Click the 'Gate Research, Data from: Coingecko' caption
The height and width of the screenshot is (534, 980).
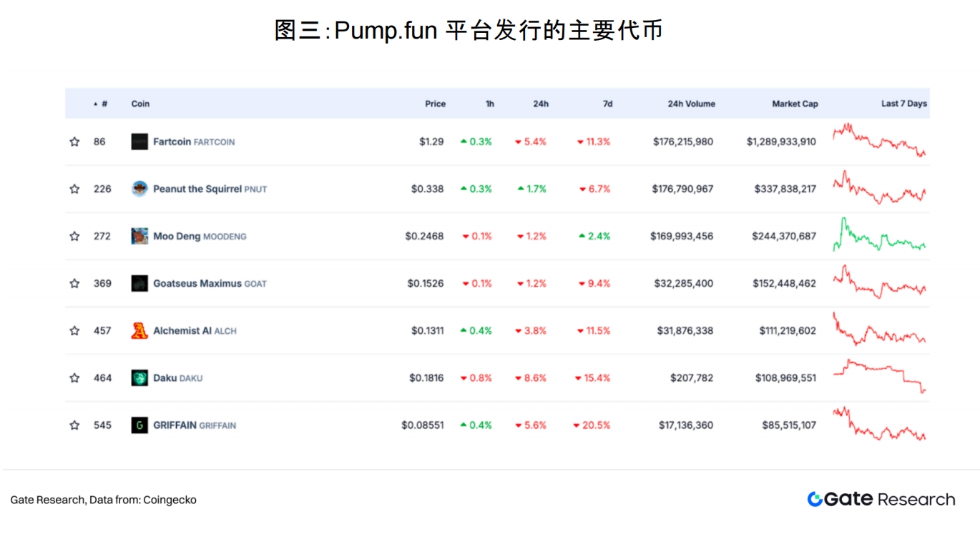(x=104, y=500)
